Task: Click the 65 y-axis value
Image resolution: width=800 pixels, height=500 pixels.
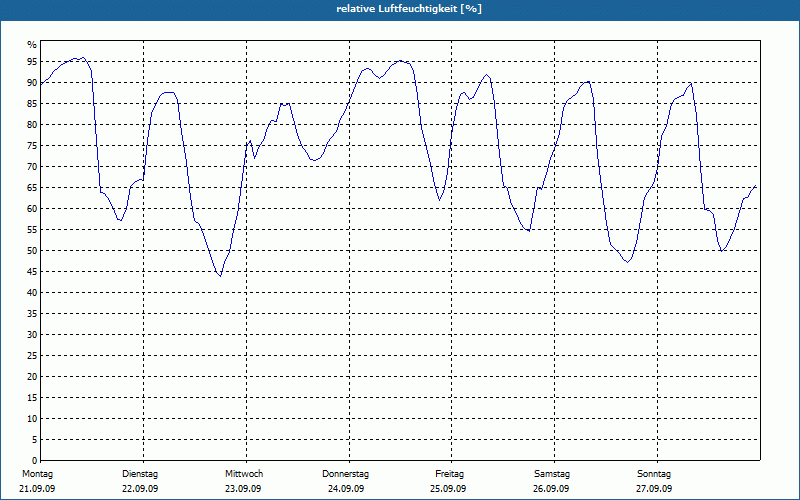Action: point(32,188)
